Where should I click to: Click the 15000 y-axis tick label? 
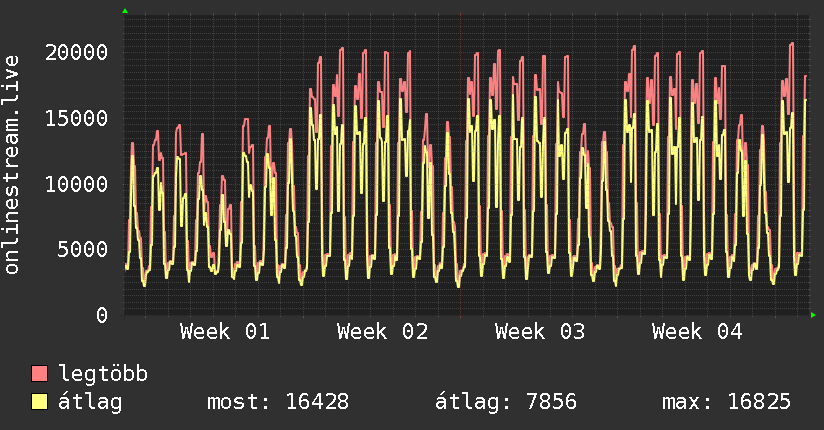(78, 118)
